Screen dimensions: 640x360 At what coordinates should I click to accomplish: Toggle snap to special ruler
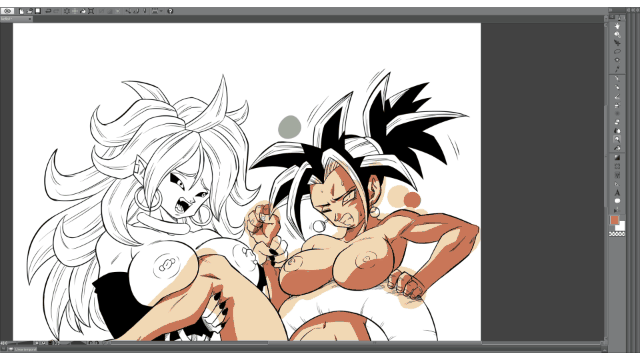136,11
